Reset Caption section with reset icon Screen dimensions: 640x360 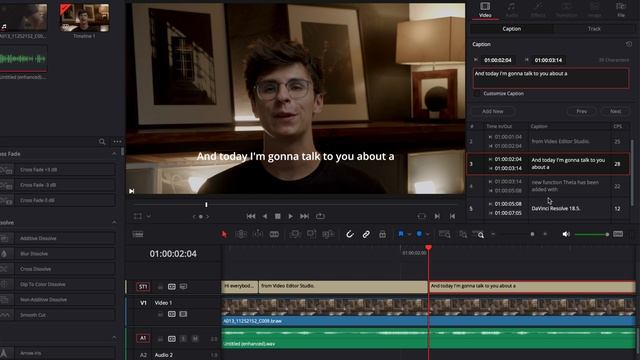tap(629, 44)
